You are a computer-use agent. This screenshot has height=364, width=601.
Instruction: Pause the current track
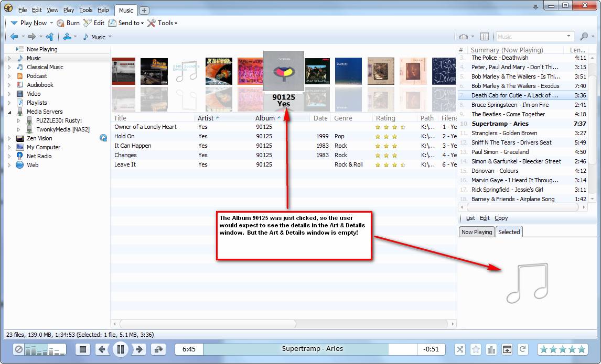pos(120,349)
